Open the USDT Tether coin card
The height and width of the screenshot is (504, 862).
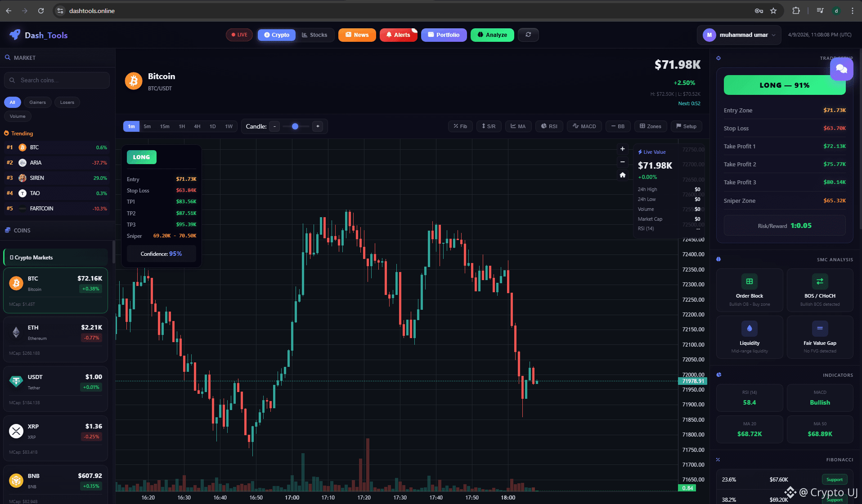[x=55, y=389]
